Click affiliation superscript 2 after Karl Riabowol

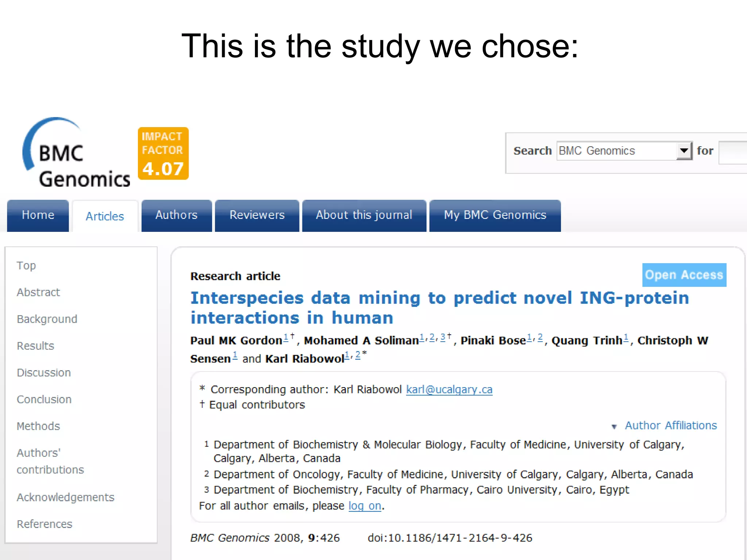click(358, 355)
